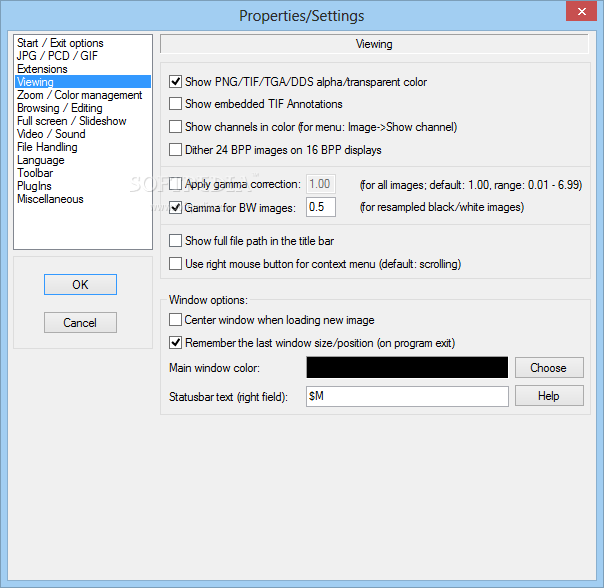604x588 pixels.
Task: Click the Statusbar text field containing $M
Action: click(x=407, y=396)
